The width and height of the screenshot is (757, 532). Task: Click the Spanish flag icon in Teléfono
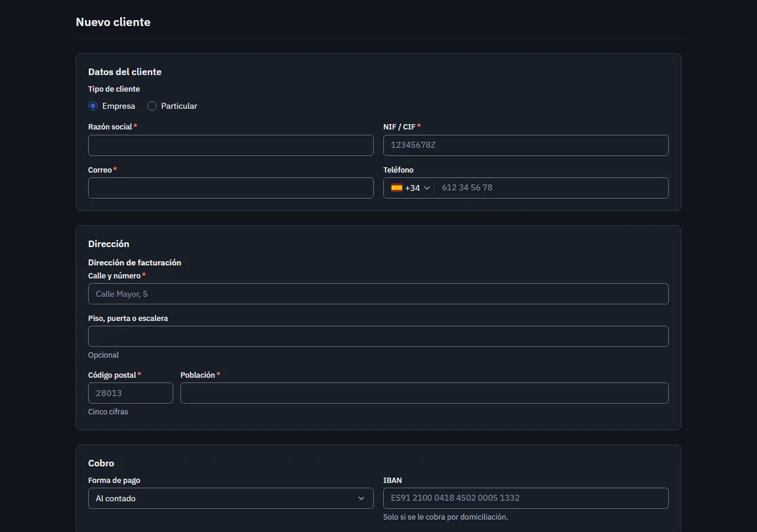tap(396, 188)
